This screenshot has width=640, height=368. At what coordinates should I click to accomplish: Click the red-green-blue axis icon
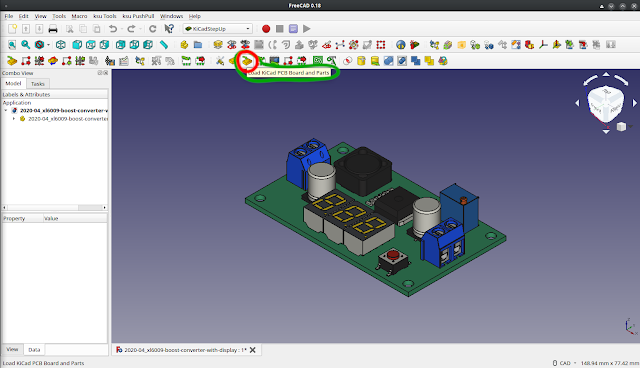pos(543,45)
